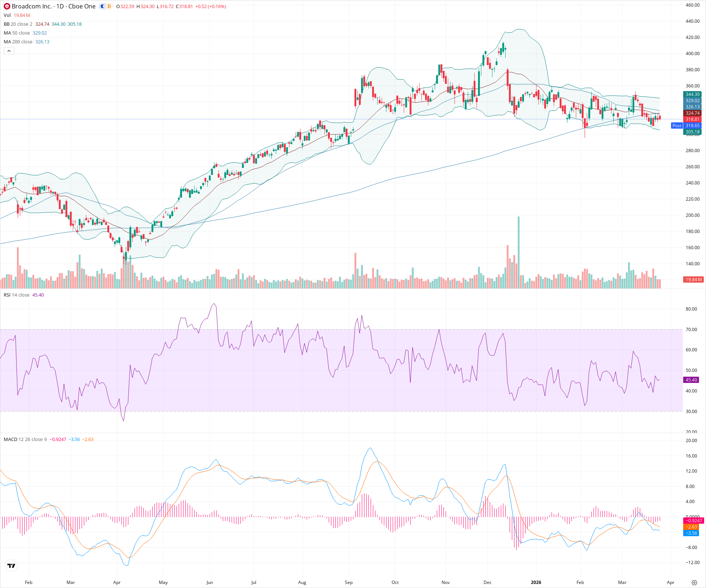The width and height of the screenshot is (706, 588).
Task: Click the Broadcom company logo icon
Action: [6, 6]
